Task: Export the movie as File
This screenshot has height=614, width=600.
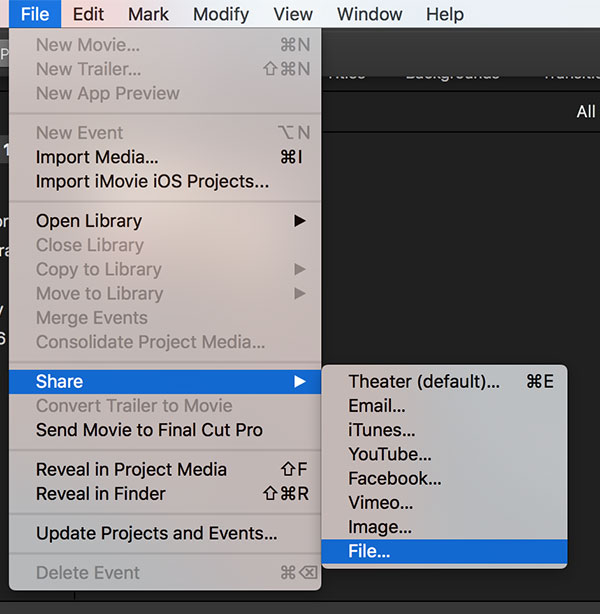Action: (x=369, y=551)
